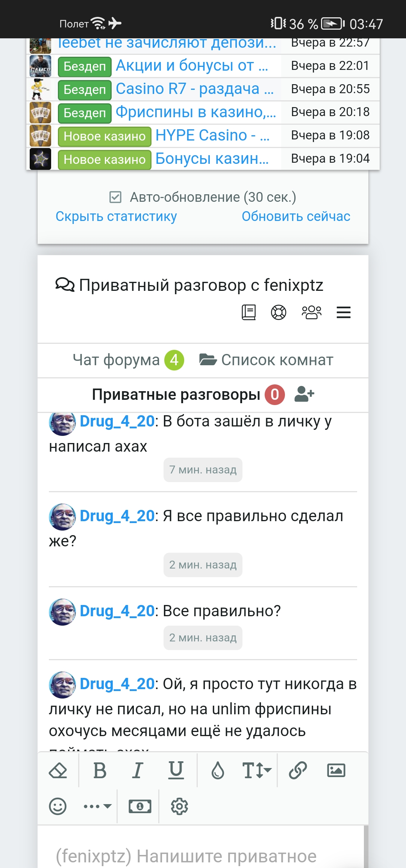Click the eraser remove-formatting icon
Viewport: 406px width, 868px height.
[58, 770]
